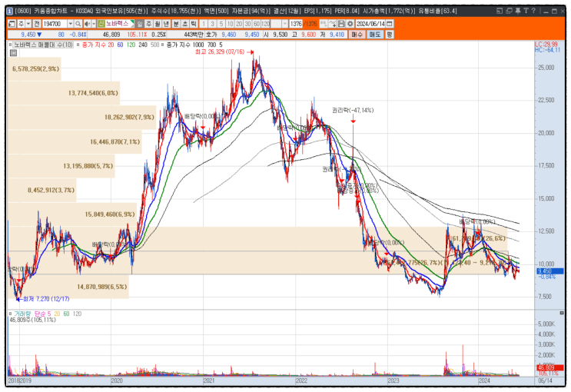571x392 pixels.
Task: Click the pin-to-top icon in title bar
Action: pos(517,11)
